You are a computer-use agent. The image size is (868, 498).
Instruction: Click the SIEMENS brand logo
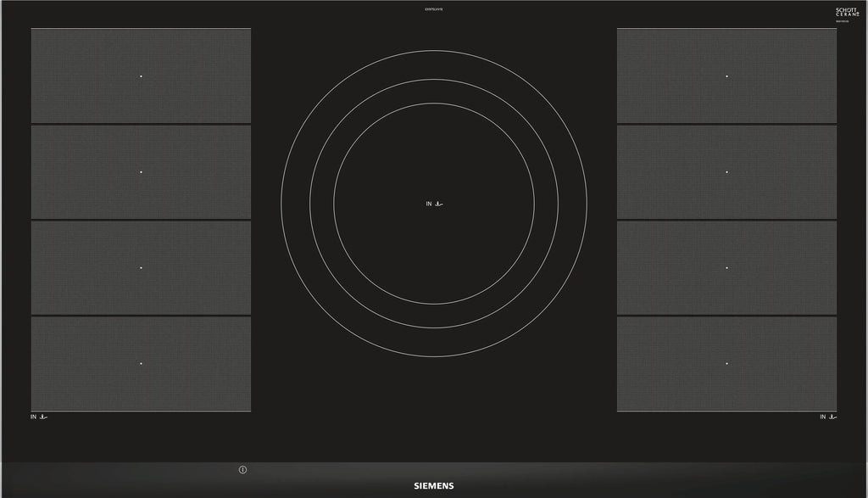[x=434, y=486]
